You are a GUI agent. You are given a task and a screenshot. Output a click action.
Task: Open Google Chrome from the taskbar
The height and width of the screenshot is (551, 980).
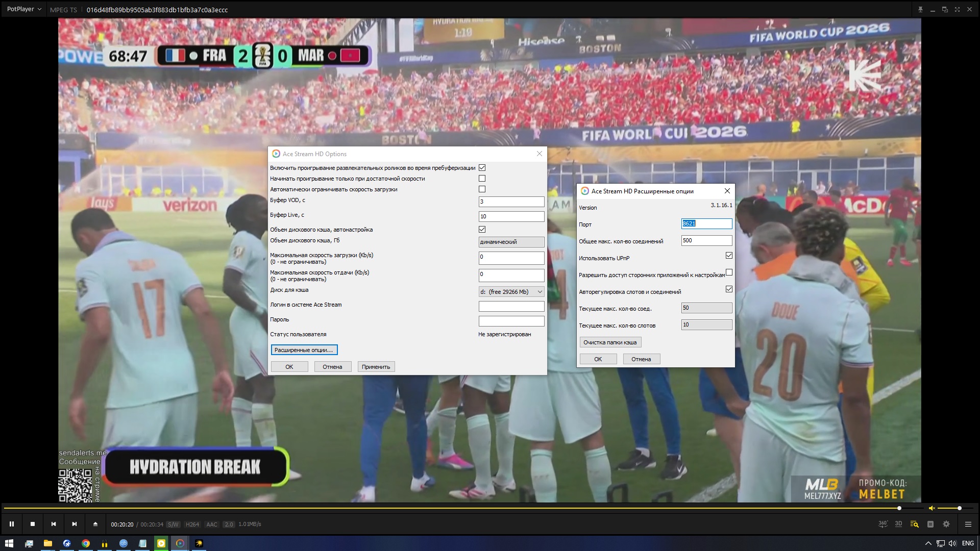tap(86, 543)
